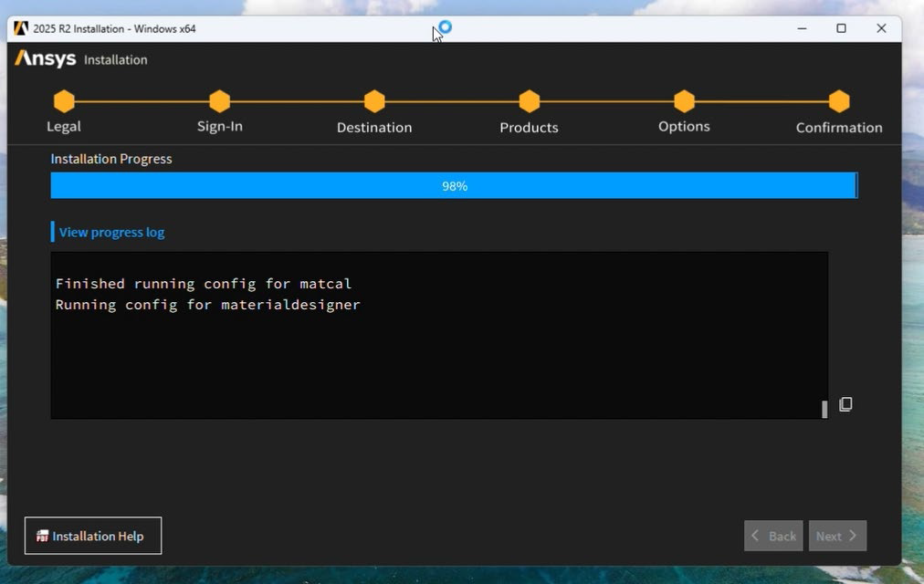924x584 pixels.
Task: Copy the progress log using copy icon
Action: point(845,404)
